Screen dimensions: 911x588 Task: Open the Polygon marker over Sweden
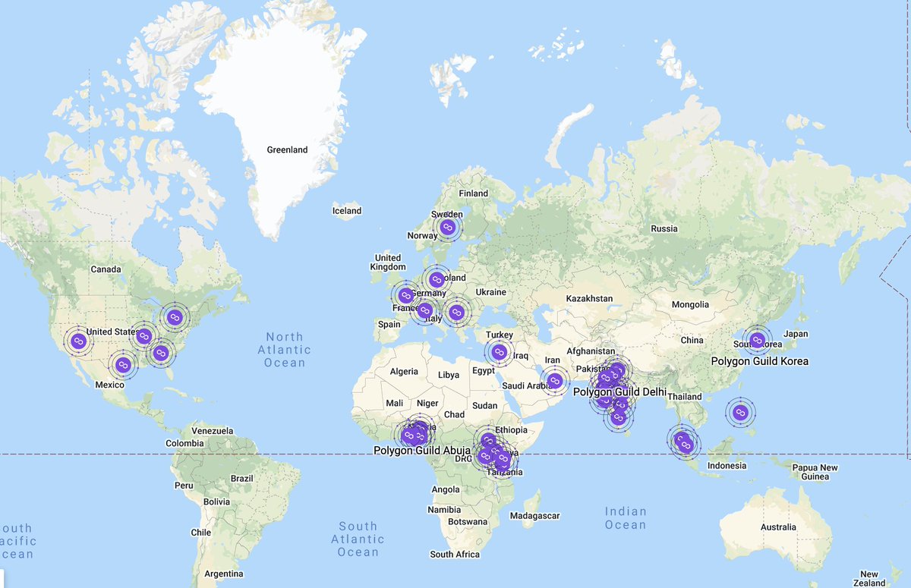(x=447, y=228)
